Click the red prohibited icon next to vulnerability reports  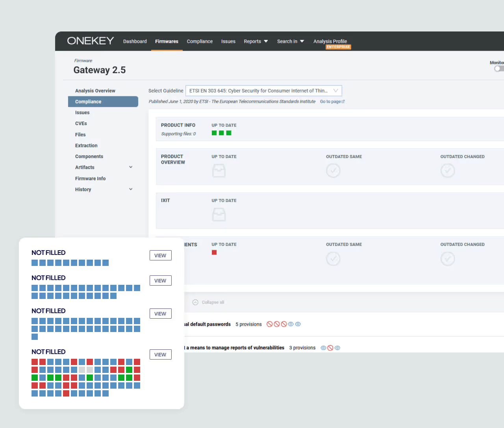pos(330,348)
